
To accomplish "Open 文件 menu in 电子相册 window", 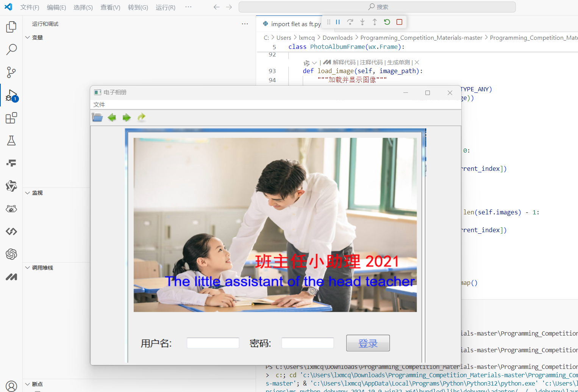I will point(99,105).
